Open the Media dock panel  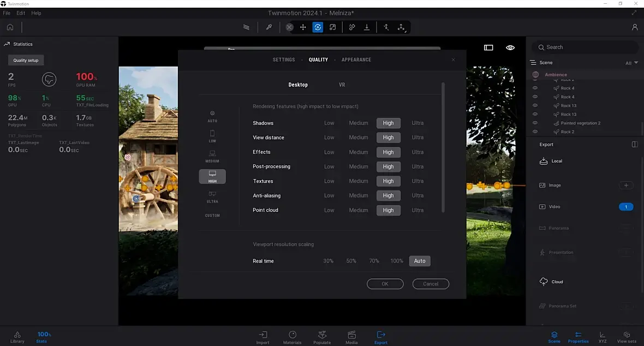351,337
